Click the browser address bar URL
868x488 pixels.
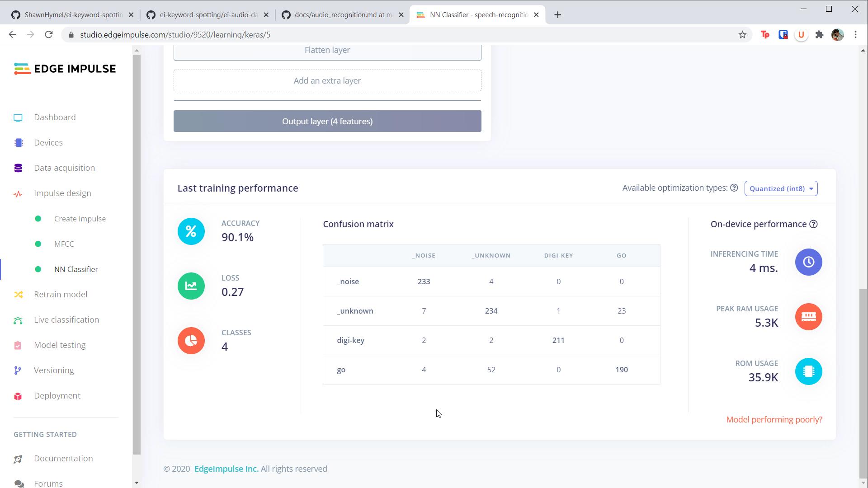(x=175, y=35)
